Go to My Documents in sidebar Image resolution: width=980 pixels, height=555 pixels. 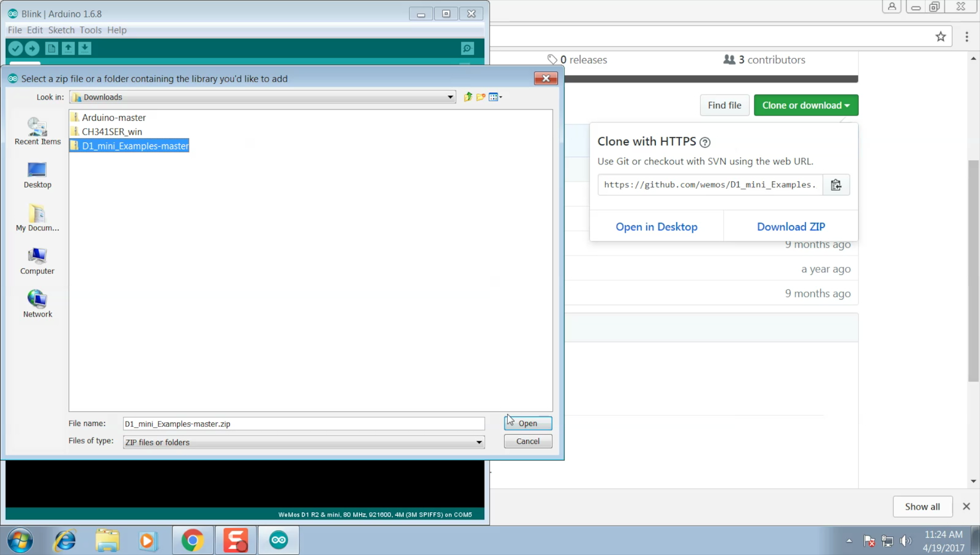pyautogui.click(x=37, y=218)
